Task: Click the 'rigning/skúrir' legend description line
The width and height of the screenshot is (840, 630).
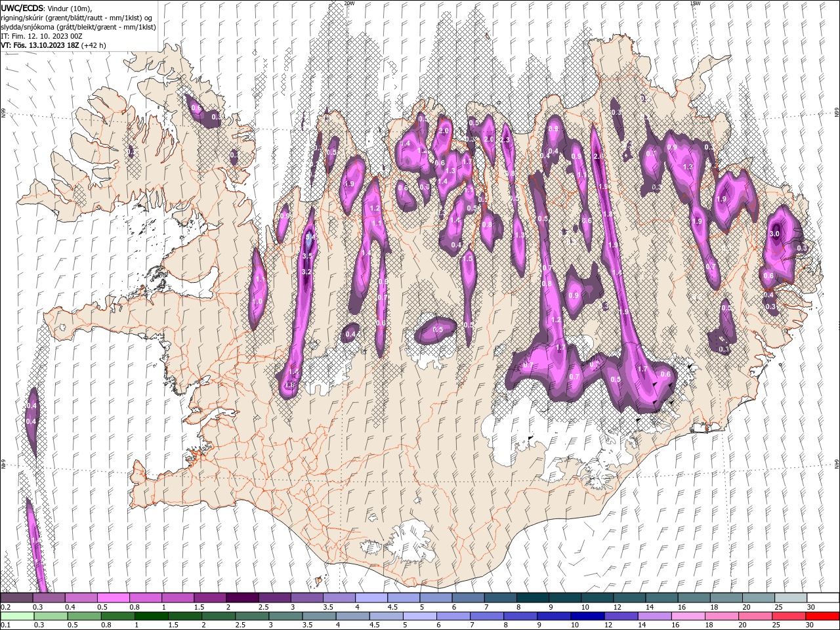Action: click(x=76, y=18)
